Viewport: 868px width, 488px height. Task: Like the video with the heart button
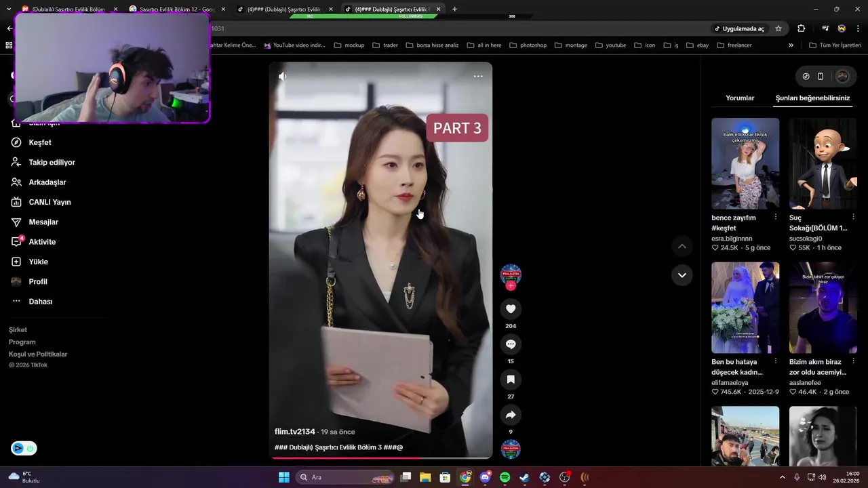click(511, 309)
